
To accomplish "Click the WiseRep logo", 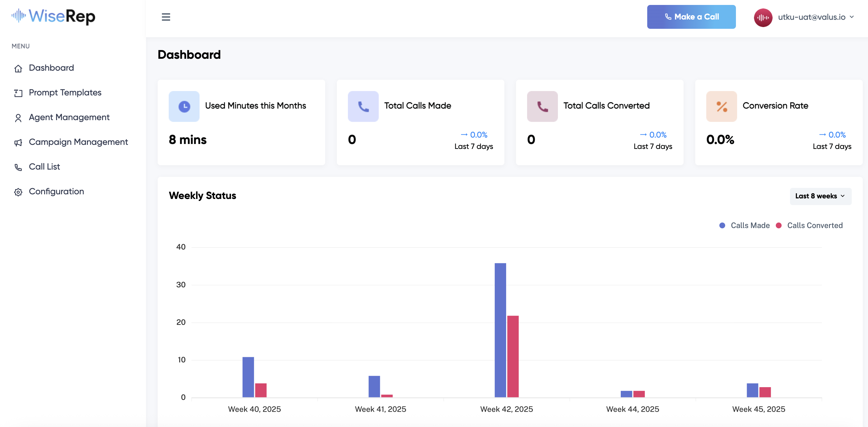I will point(53,17).
